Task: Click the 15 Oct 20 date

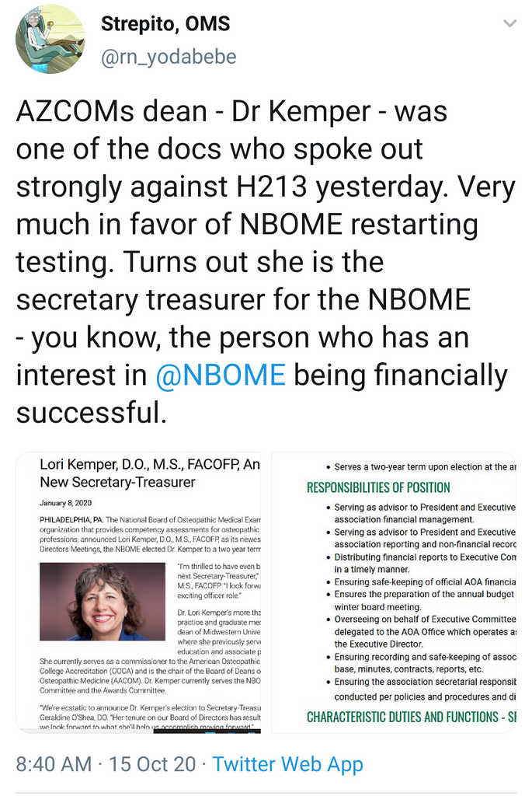Action: click(x=152, y=764)
